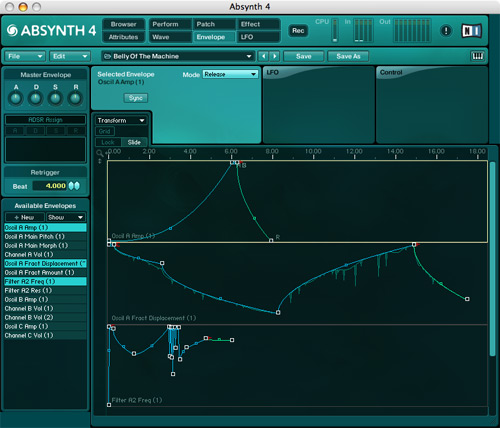Open the File dropdown menu
The height and width of the screenshot is (428, 500).
(x=25, y=56)
